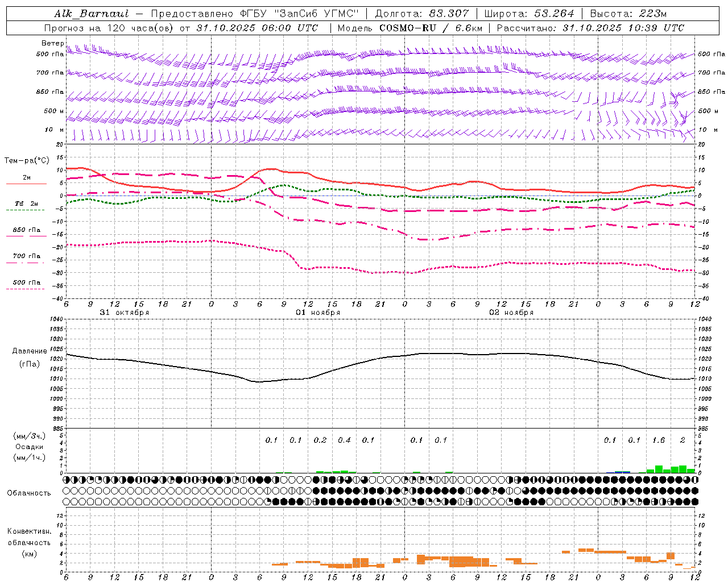This screenshot has width=728, height=582.
Task: Click the 'Осадки' precipitation label
Action: pyautogui.click(x=29, y=447)
